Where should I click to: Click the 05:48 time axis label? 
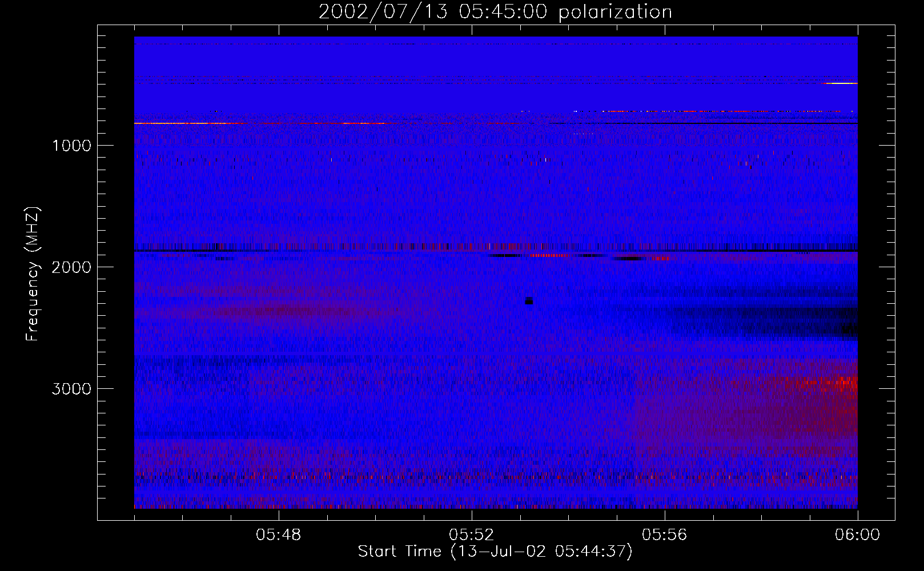click(279, 535)
